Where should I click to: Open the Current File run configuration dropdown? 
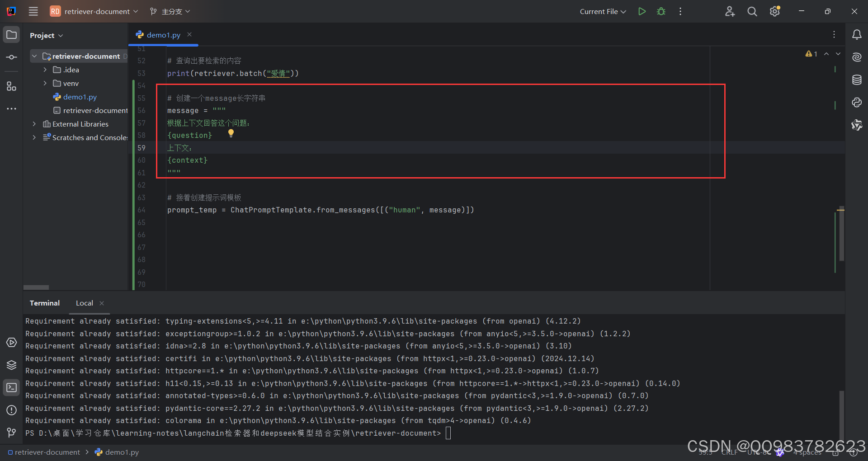pos(603,11)
